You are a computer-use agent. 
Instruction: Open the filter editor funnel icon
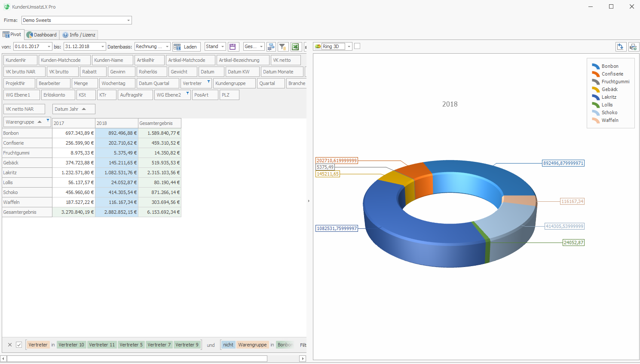click(x=283, y=47)
